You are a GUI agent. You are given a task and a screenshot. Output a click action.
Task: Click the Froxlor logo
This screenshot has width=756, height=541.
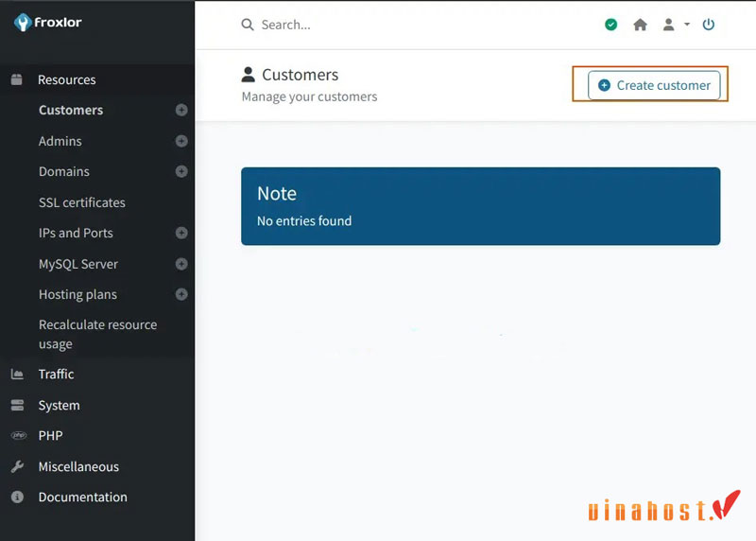coord(48,22)
